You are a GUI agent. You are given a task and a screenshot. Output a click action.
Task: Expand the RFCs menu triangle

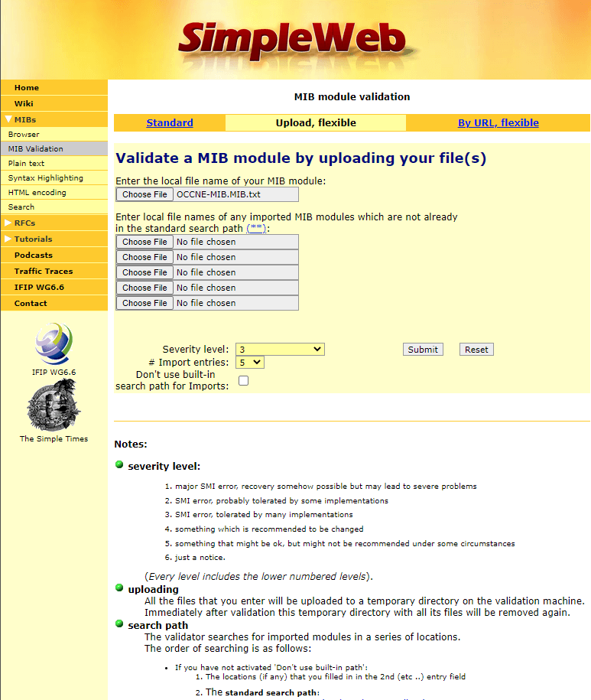point(8,223)
